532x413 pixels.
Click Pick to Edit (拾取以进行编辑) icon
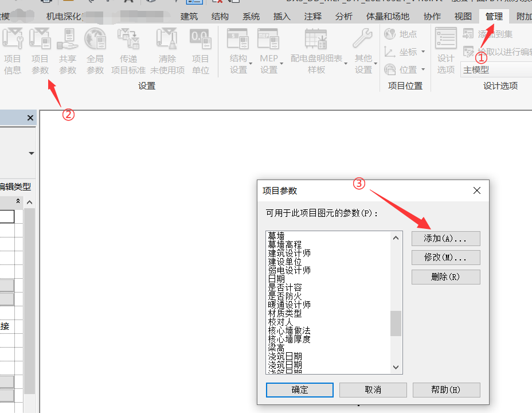tap(468, 52)
